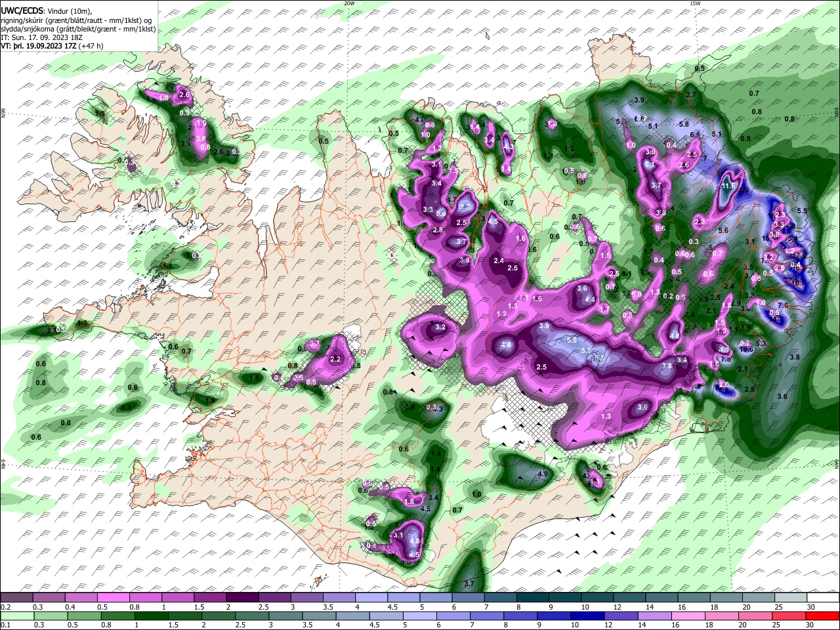840x630 pixels.
Task: Click the dark purple swatch between 2 and 2.5 in the top row
Action: [x=242, y=598]
